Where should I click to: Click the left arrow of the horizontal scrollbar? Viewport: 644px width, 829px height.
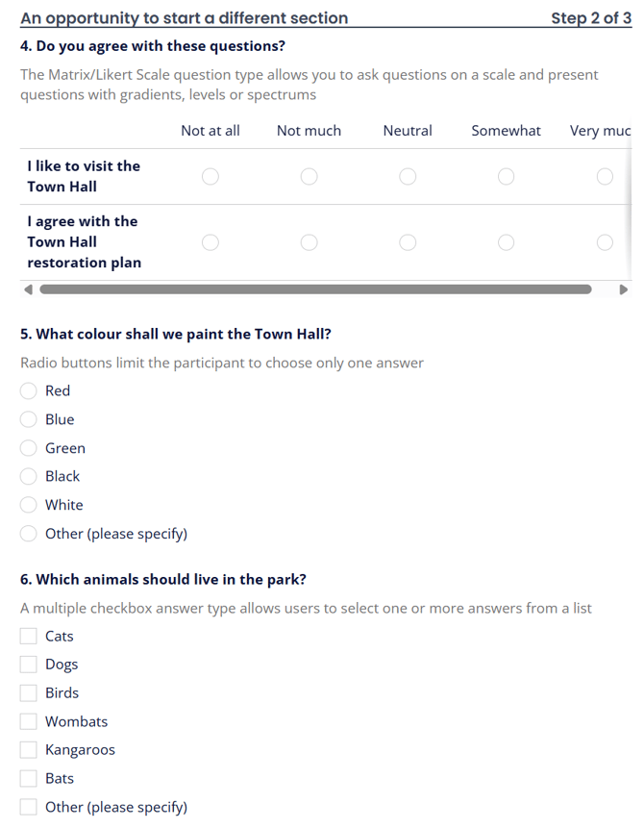[x=29, y=289]
